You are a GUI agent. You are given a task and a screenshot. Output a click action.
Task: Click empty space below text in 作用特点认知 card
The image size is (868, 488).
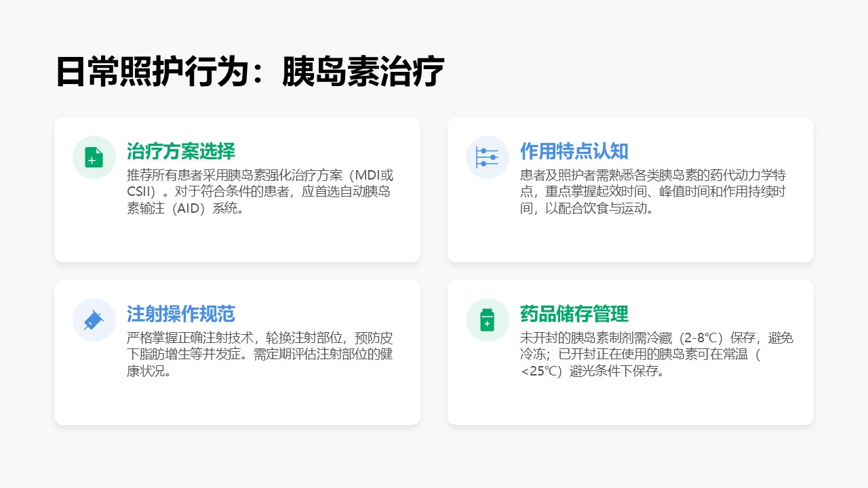point(631,241)
